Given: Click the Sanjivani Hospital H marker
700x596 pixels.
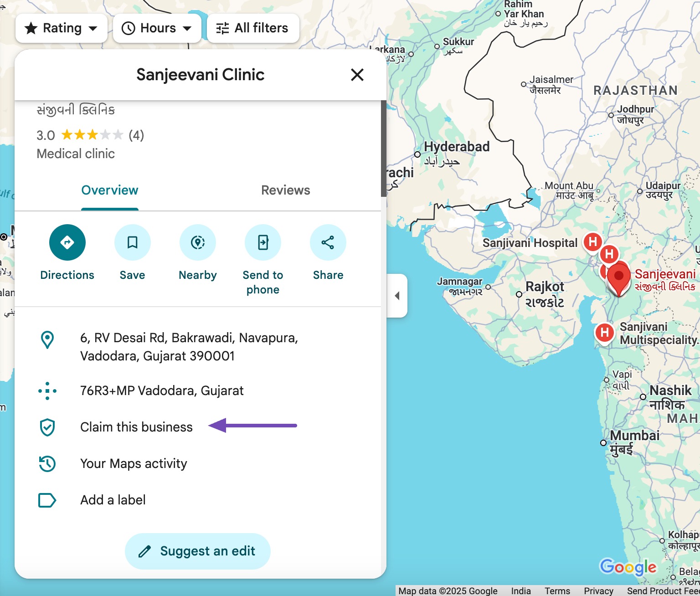Looking at the screenshot, I should [592, 241].
